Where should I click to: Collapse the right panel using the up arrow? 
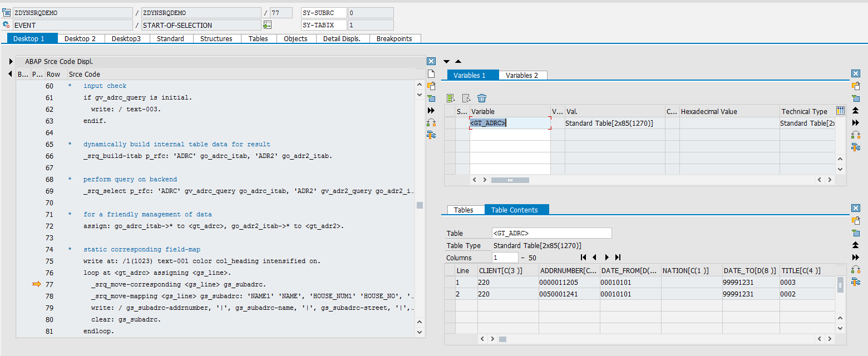click(457, 61)
